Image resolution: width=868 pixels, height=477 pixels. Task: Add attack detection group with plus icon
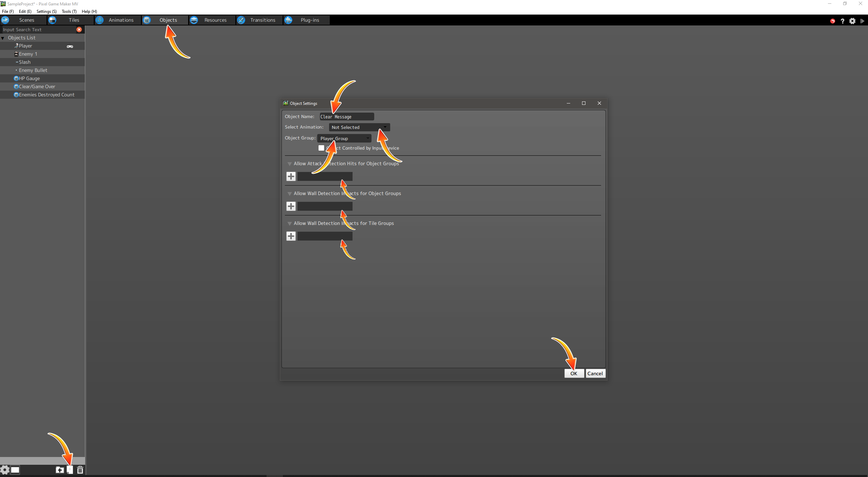[291, 176]
